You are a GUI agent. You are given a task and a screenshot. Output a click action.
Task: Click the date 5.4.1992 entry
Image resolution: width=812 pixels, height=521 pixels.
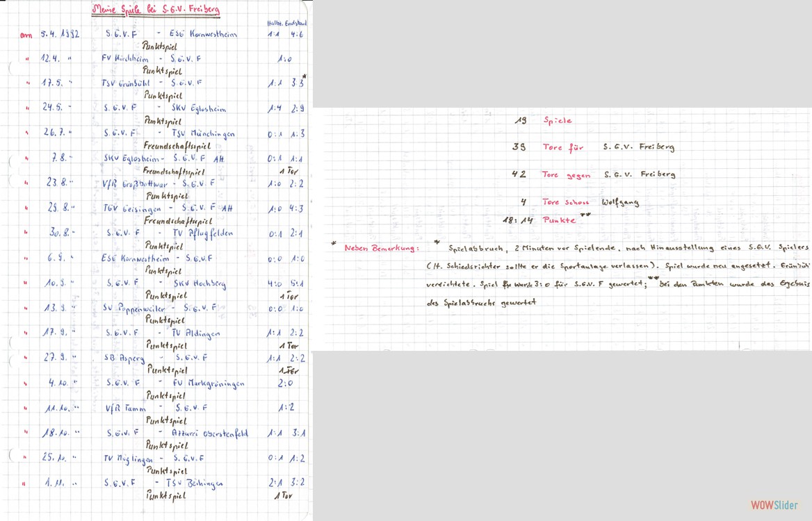click(x=60, y=34)
